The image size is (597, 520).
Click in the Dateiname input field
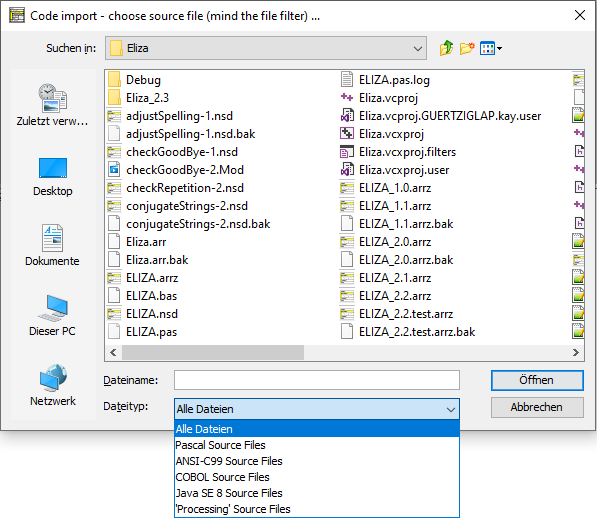point(317,380)
